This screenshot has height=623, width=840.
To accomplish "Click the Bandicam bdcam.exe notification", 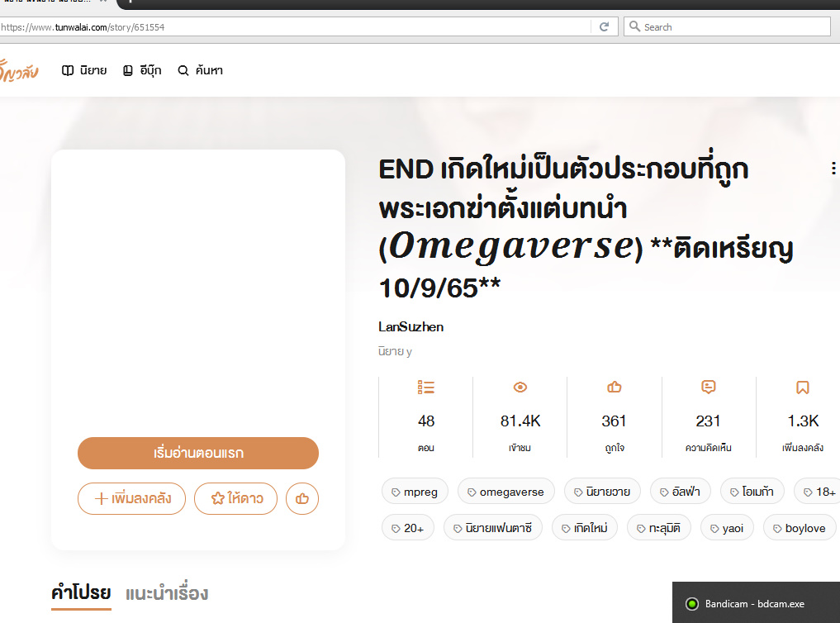I will coord(756,603).
